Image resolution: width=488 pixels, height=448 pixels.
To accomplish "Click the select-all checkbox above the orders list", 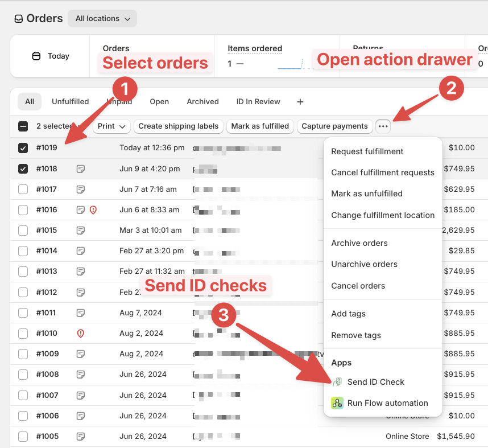I will [23, 126].
